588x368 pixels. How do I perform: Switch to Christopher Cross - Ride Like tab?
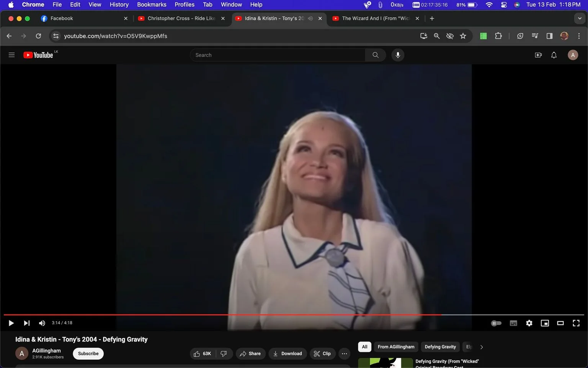pos(181,18)
